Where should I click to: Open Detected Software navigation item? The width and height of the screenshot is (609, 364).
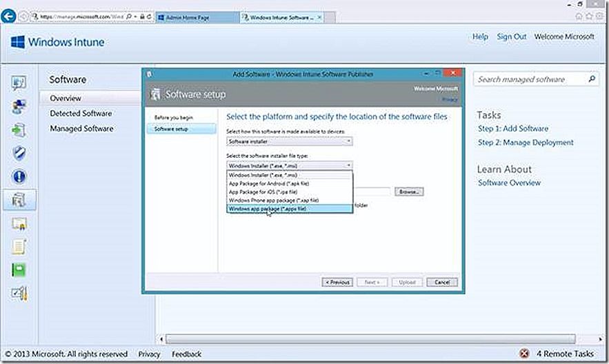pos(81,113)
